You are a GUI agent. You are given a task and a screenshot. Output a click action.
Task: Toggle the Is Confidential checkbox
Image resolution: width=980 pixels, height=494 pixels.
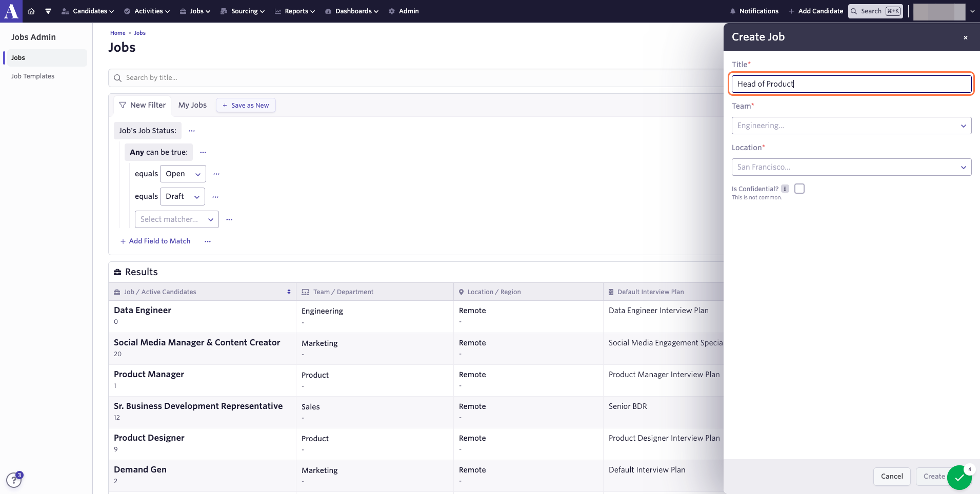coord(799,189)
